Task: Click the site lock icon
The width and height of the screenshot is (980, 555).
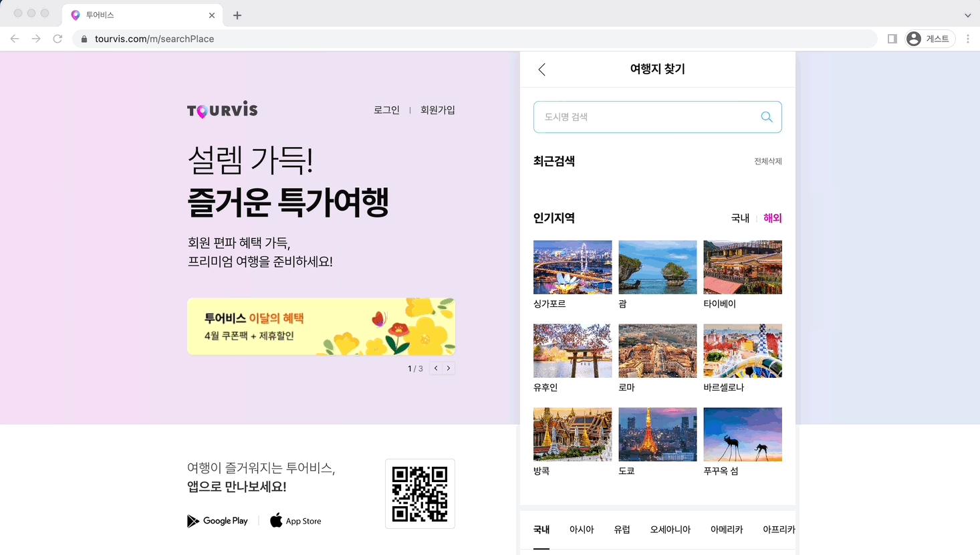Action: (84, 39)
